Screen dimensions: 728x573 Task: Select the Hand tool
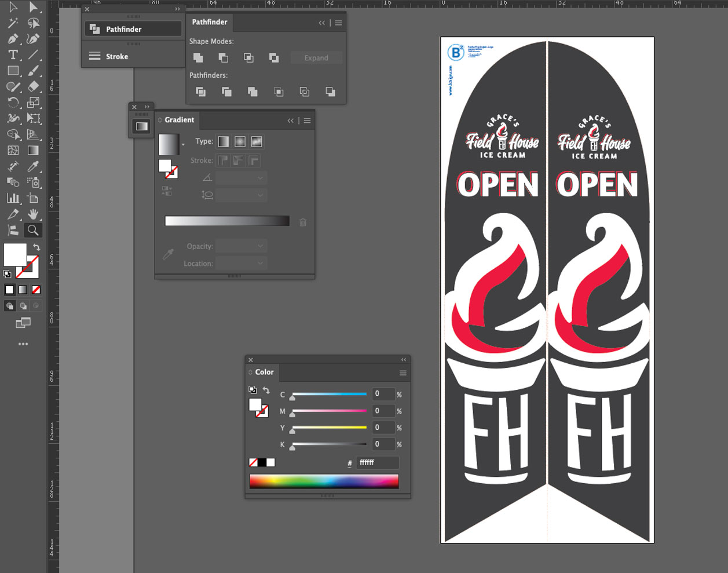(x=34, y=214)
